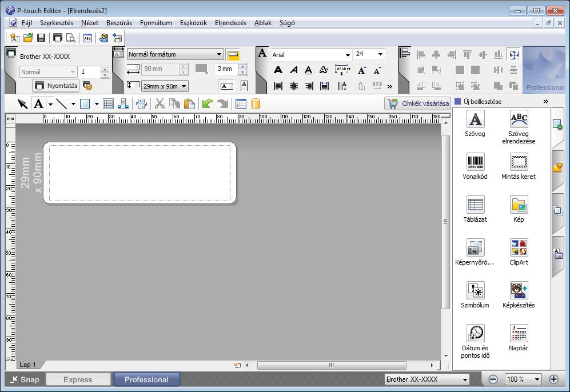
Task: Align text right
Action: (x=309, y=86)
